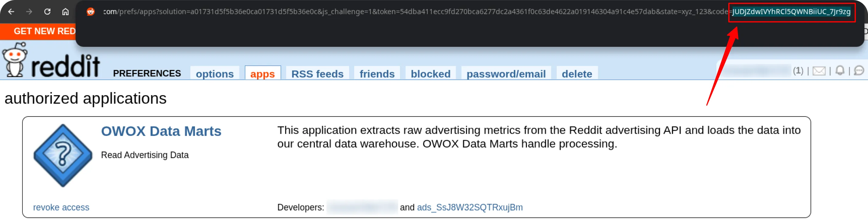
Task: Open the blocked users tab
Action: [x=430, y=74]
